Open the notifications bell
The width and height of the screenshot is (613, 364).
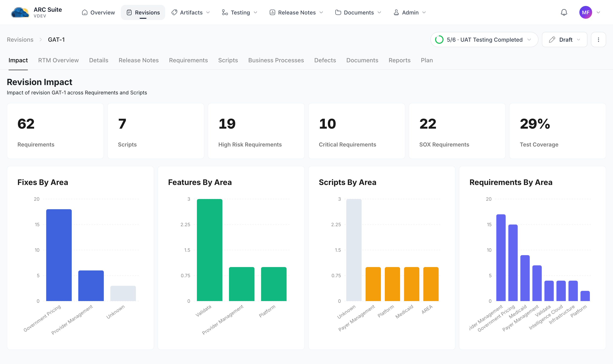pyautogui.click(x=564, y=12)
